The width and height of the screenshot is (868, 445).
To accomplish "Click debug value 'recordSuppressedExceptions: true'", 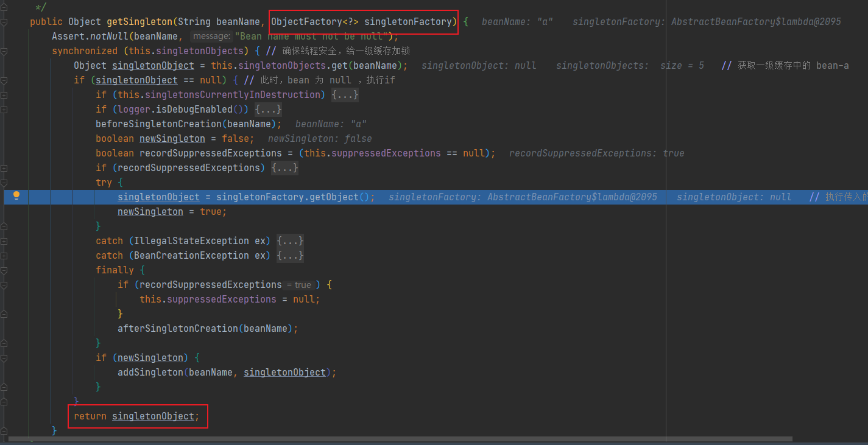I will pos(596,153).
